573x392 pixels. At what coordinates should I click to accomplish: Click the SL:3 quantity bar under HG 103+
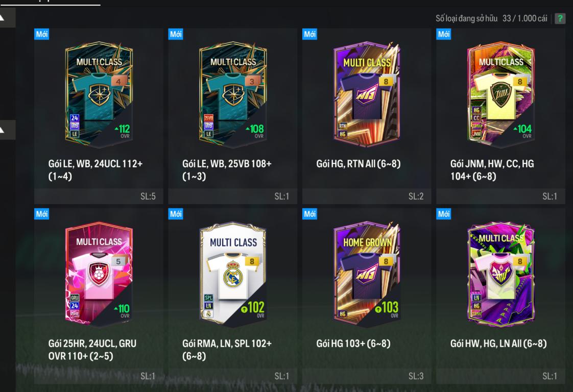pos(367,376)
